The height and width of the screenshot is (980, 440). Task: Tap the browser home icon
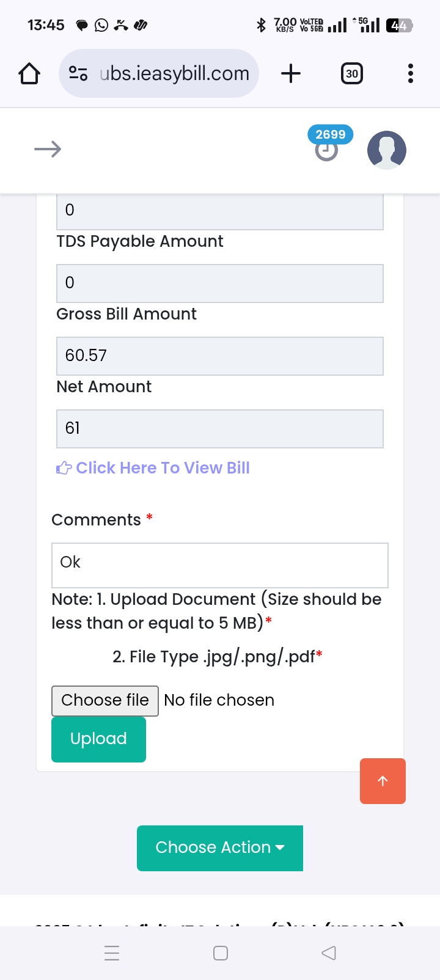click(29, 74)
